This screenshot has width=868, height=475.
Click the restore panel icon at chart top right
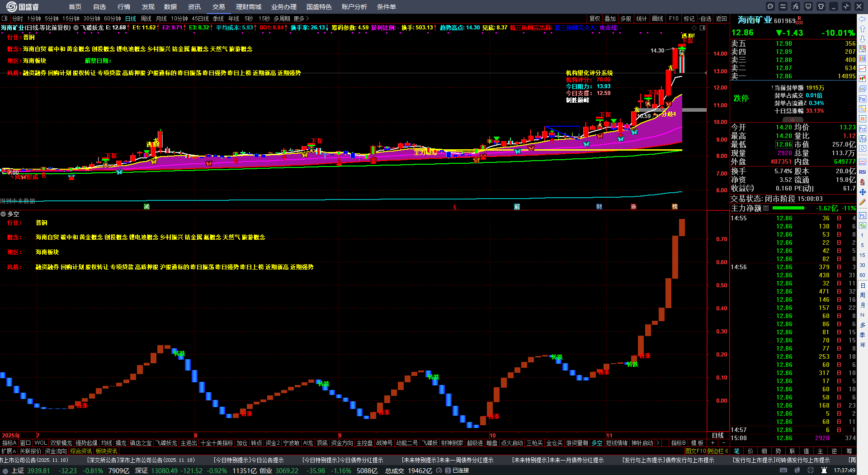click(x=703, y=28)
